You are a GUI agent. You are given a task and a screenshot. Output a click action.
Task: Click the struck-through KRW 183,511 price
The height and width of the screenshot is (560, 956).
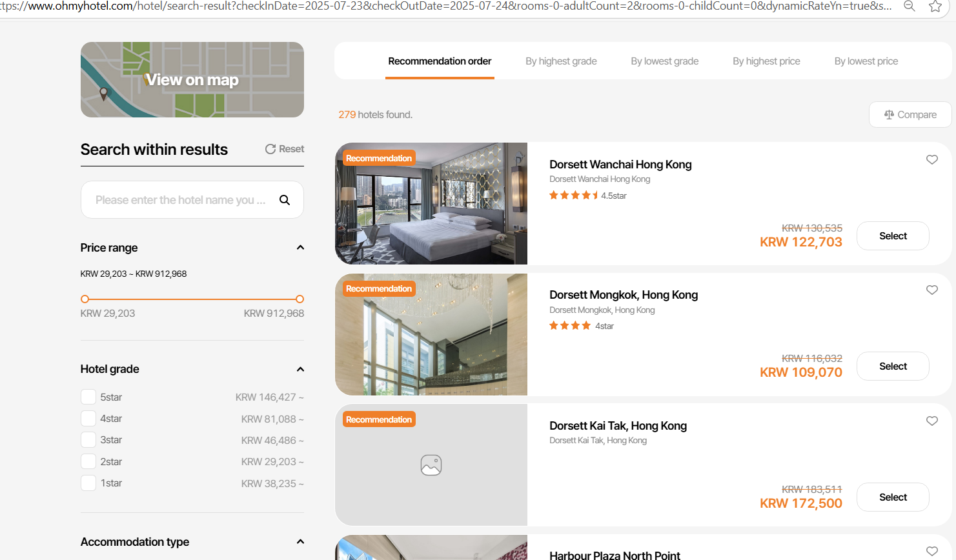click(x=812, y=490)
